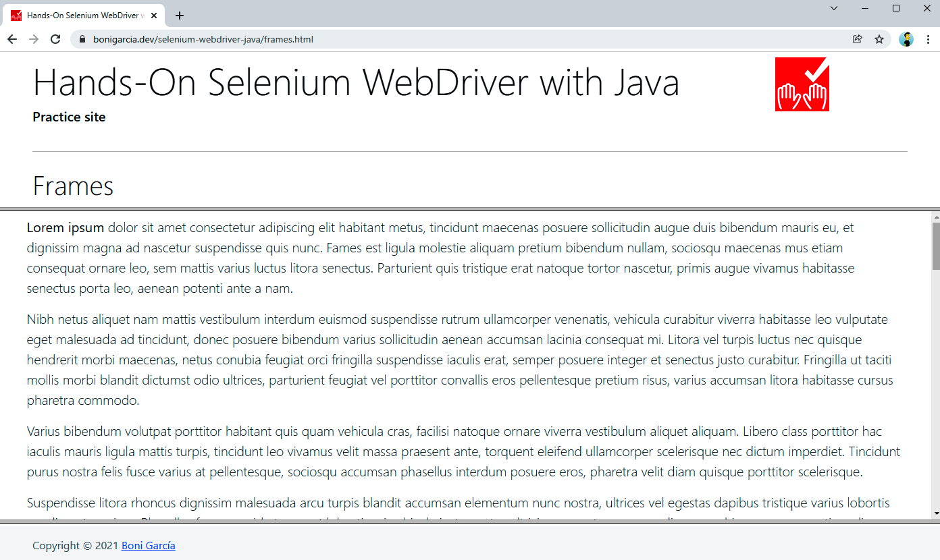Reload the frames.html page
The height and width of the screenshot is (560, 940).
coord(55,39)
